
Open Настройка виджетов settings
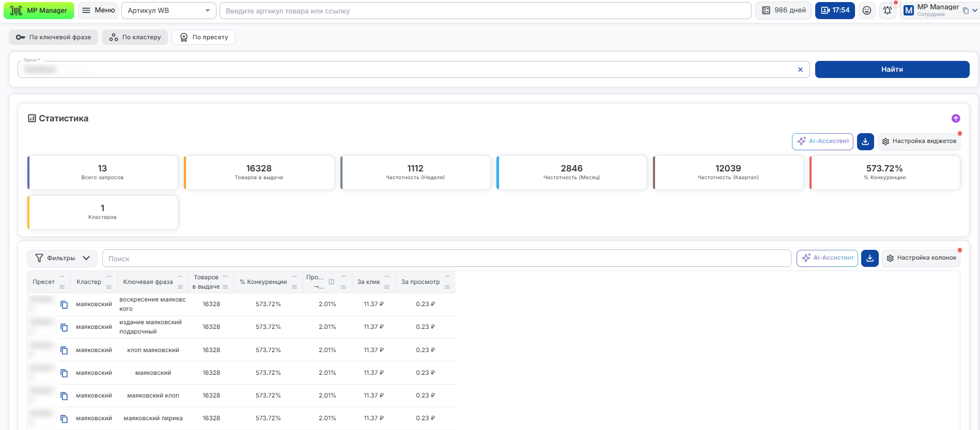click(919, 141)
